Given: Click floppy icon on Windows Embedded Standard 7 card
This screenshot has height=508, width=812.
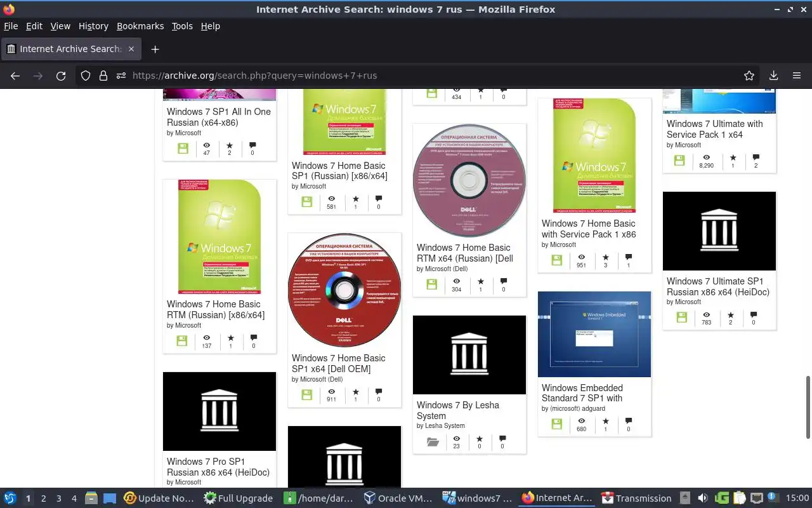Looking at the screenshot, I should tap(557, 424).
